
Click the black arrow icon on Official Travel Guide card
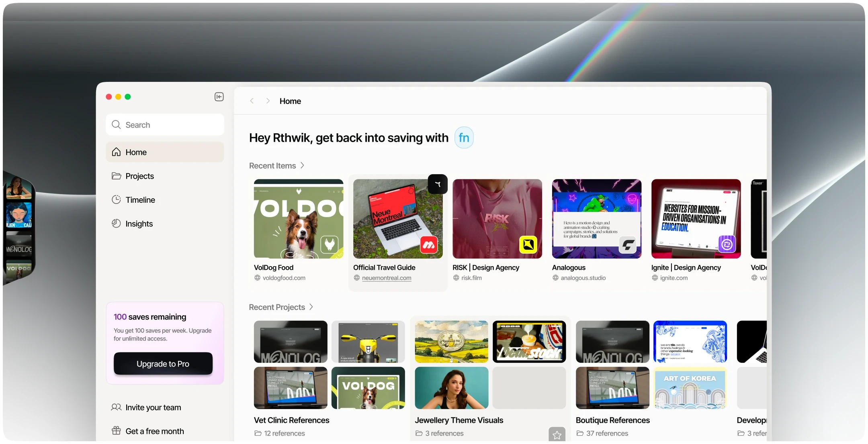click(438, 184)
